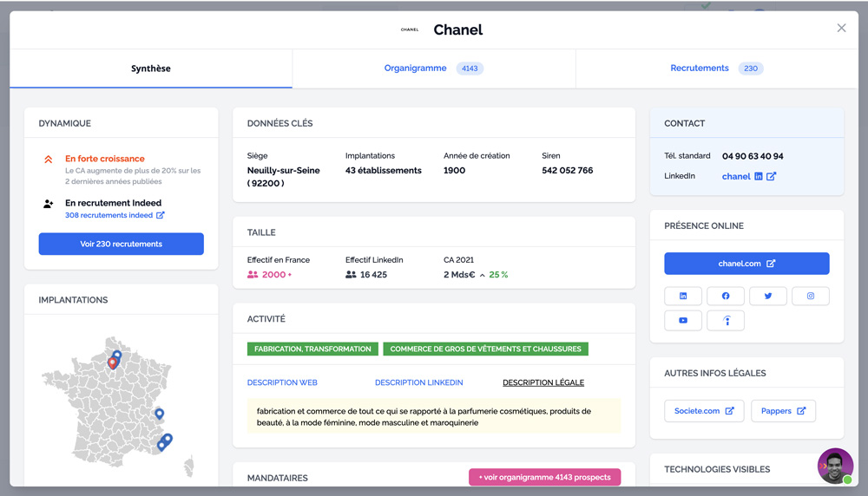
Task: Click the phone number 04 90 63 40 94
Action: coord(753,156)
